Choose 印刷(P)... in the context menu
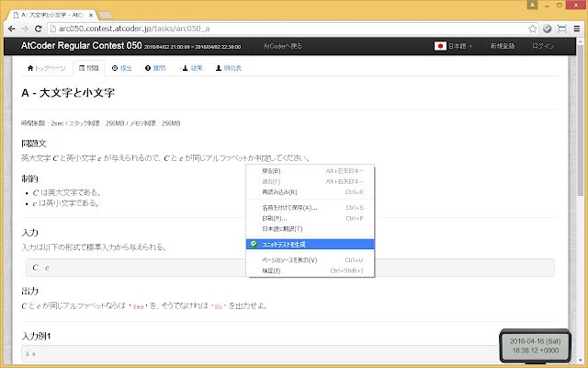Image resolution: width=588 pixels, height=368 pixels. (x=311, y=218)
